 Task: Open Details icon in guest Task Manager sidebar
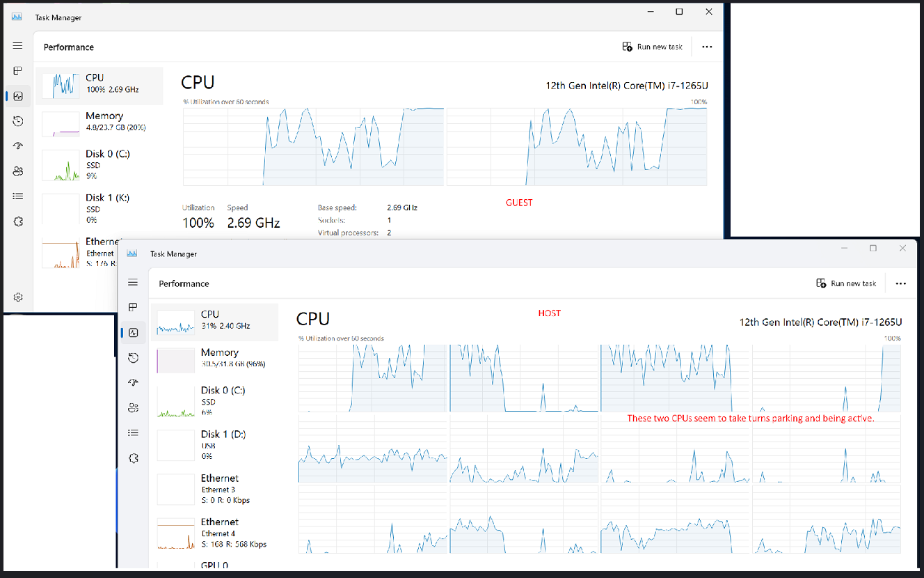point(18,196)
